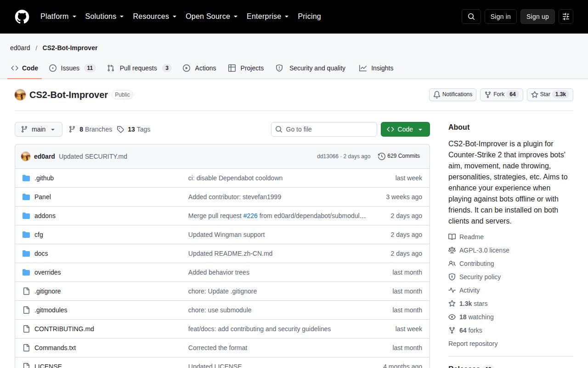Click the Report repository link
Screen dimensions: 588x368
(x=473, y=344)
